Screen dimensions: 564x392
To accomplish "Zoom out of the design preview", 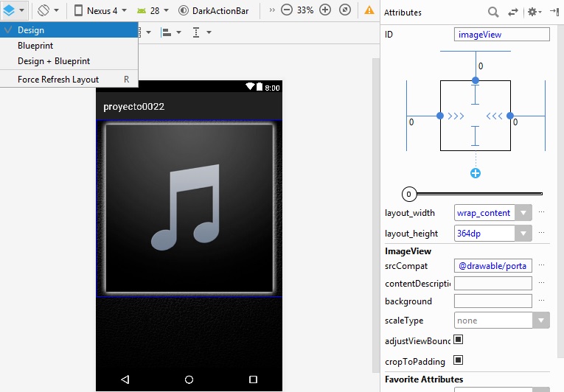I will (x=287, y=10).
